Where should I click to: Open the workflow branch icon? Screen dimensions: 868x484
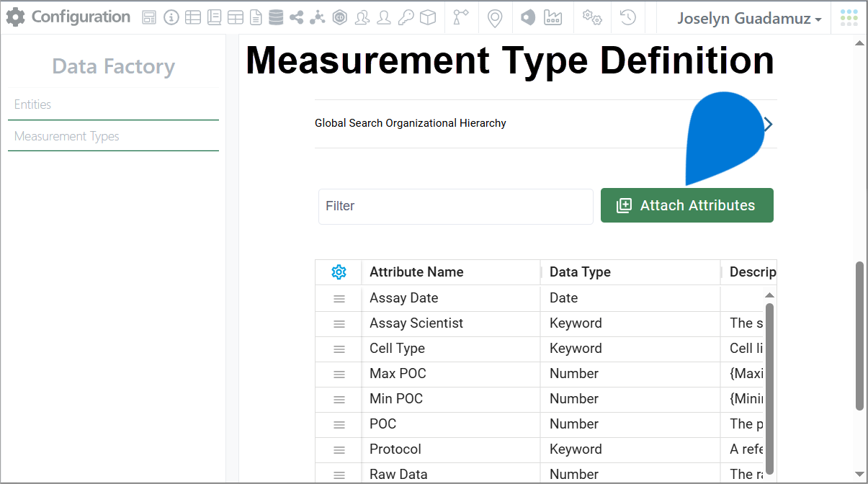pos(461,18)
